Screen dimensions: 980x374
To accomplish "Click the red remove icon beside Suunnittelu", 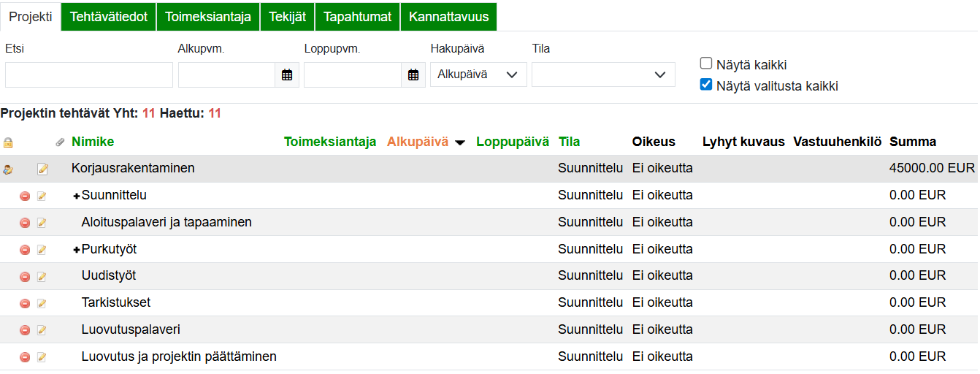I will click(x=25, y=196).
